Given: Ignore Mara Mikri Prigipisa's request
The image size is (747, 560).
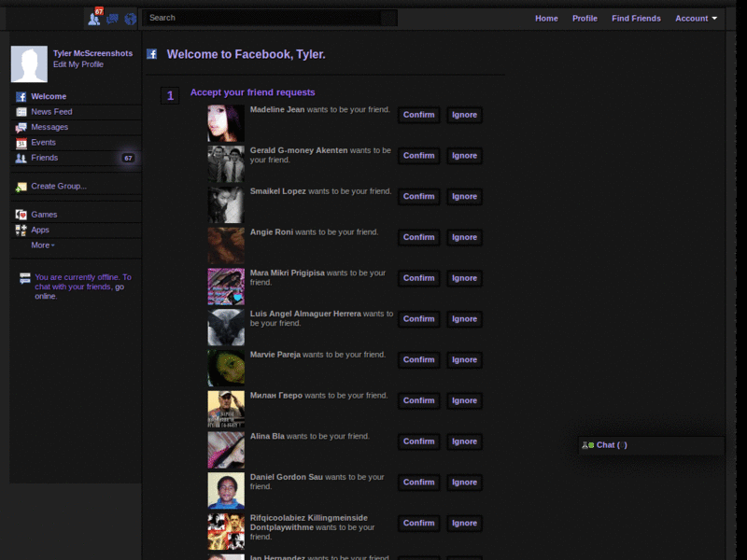Looking at the screenshot, I should pyautogui.click(x=464, y=278).
